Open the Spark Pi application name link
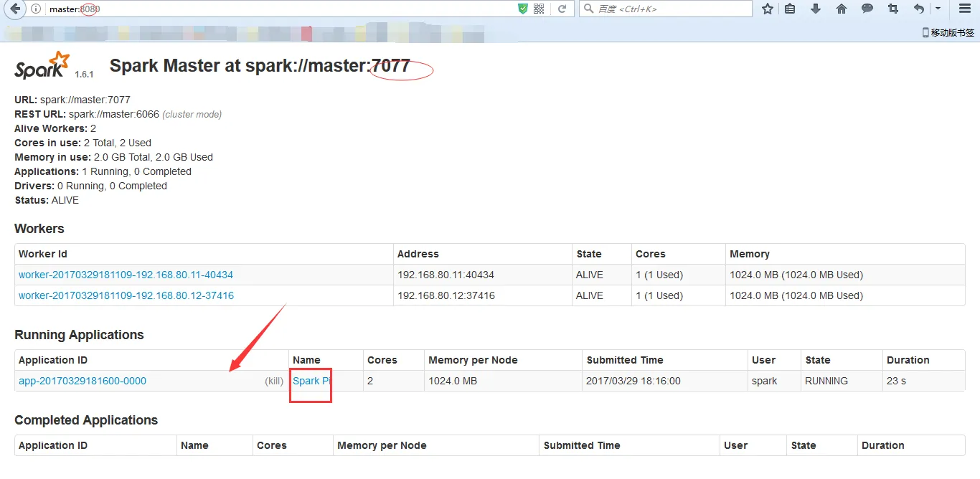 [x=311, y=381]
